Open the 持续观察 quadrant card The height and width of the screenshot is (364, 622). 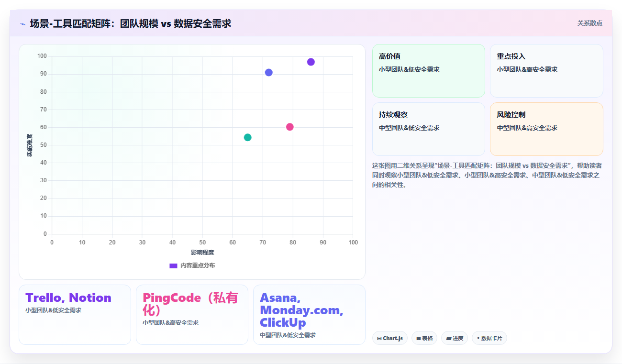point(429,129)
